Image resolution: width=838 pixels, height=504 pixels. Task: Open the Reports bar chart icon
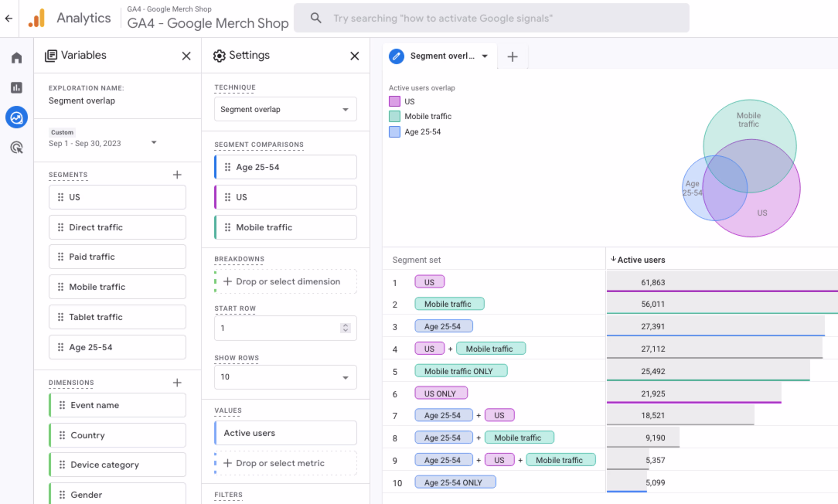pos(16,88)
